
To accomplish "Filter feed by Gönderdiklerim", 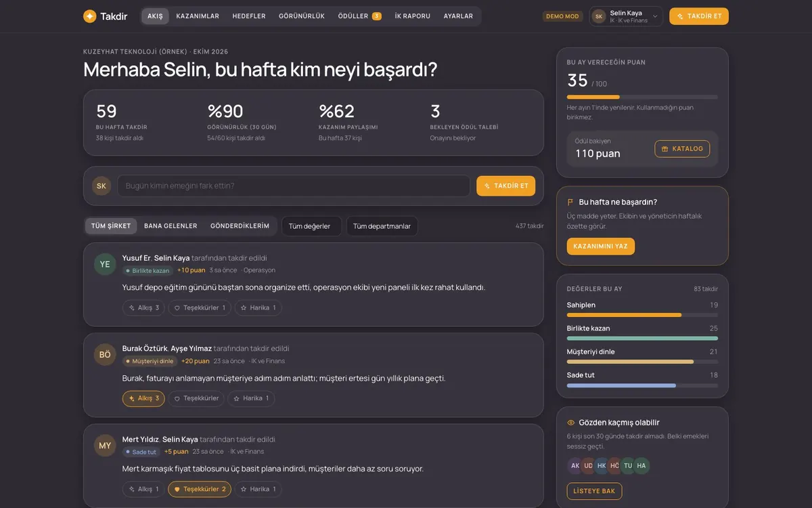I will click(x=240, y=226).
